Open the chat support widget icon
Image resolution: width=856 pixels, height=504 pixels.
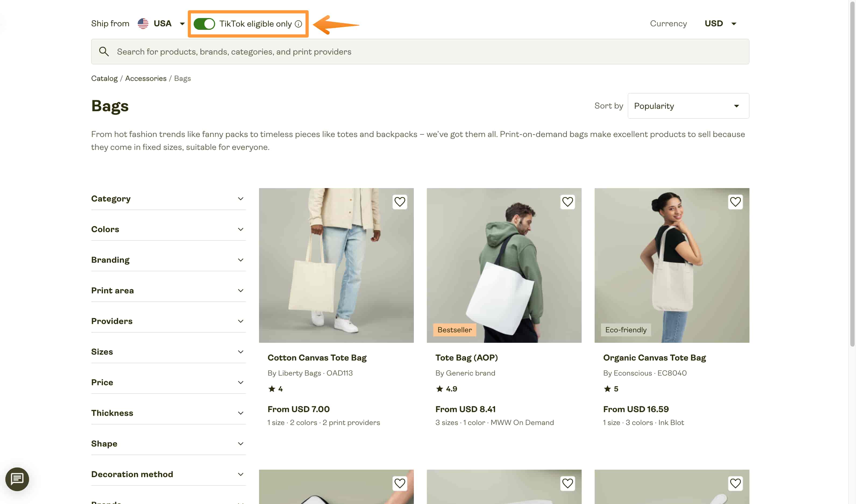(x=17, y=479)
